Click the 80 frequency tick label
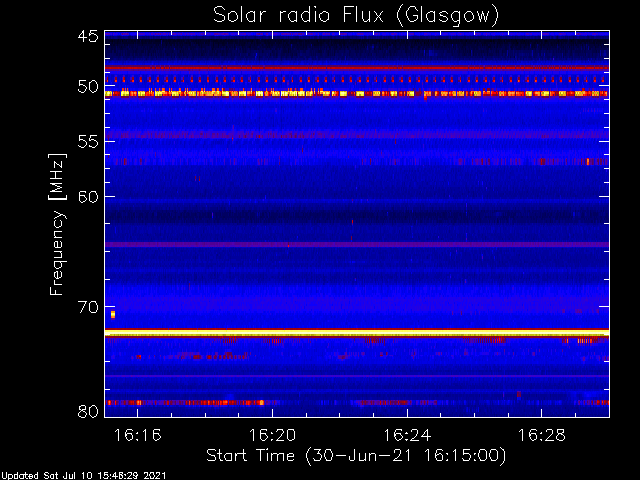The height and width of the screenshot is (480, 640). (x=88, y=411)
